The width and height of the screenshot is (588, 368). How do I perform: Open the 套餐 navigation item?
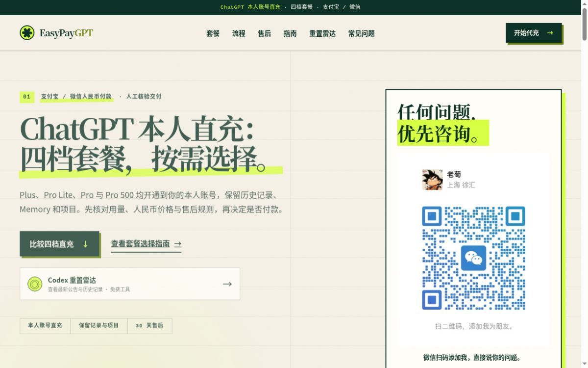tap(213, 33)
